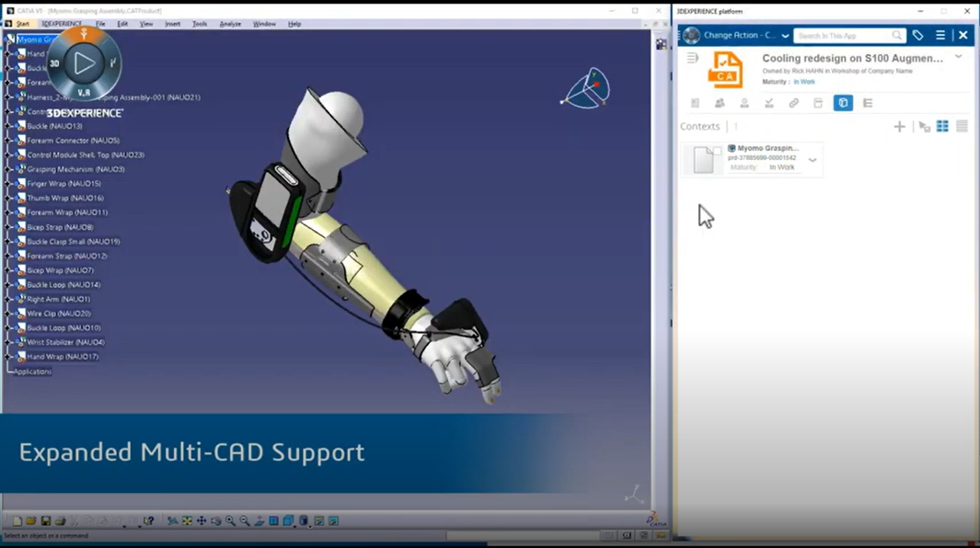Expand the Buckle (NAUO13) tree node
This screenshot has height=548, width=980.
point(9,126)
